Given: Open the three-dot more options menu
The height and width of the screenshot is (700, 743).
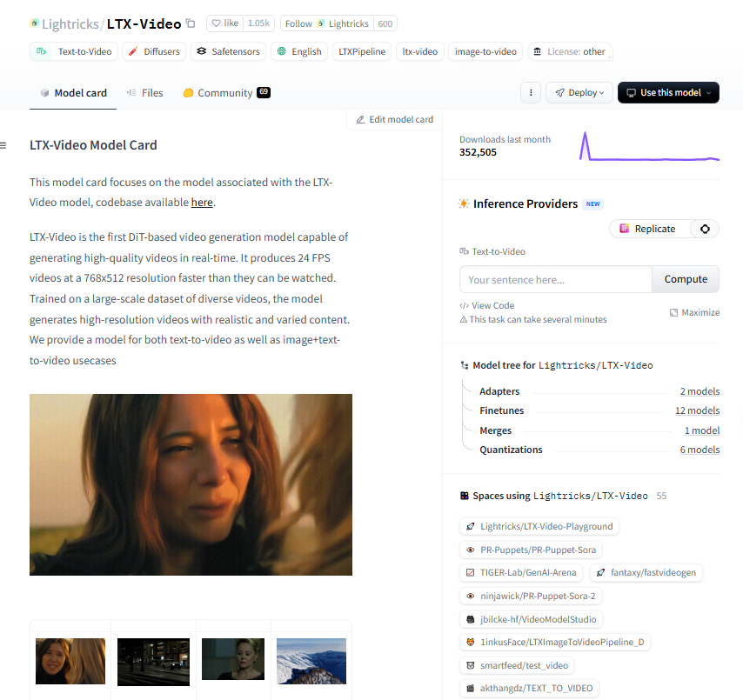Looking at the screenshot, I should (531, 92).
